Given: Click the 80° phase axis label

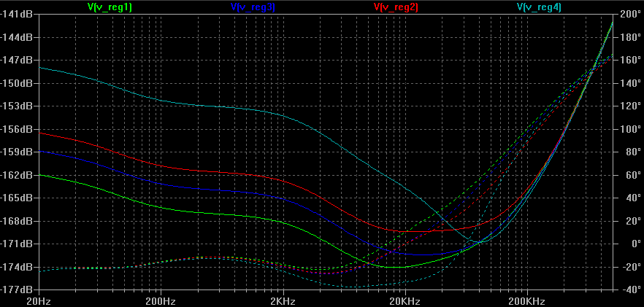Looking at the screenshot, I should (x=631, y=152).
